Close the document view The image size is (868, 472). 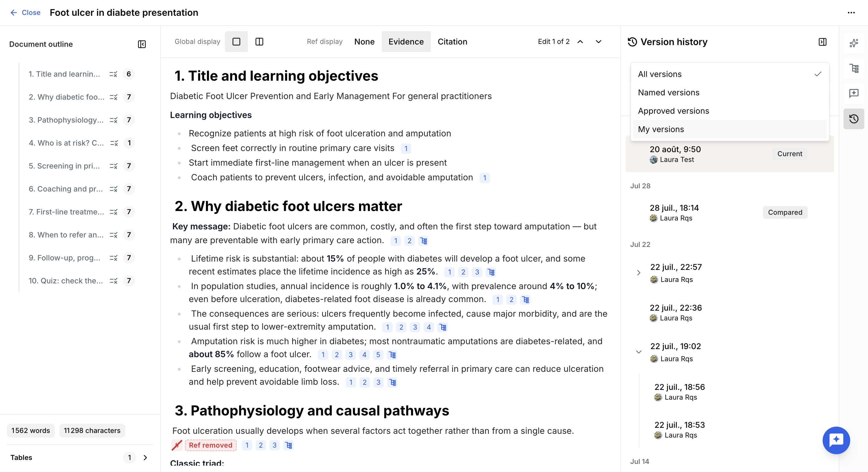[x=25, y=12]
